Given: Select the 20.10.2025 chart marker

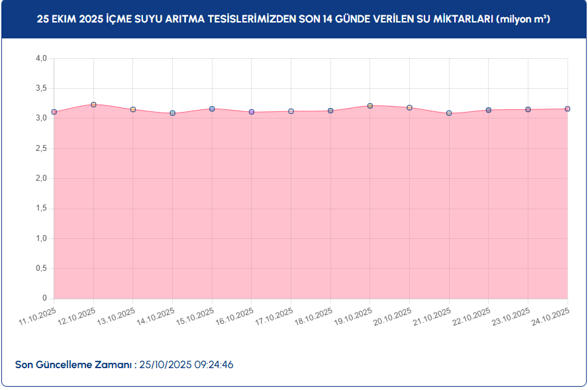Looking at the screenshot, I should point(409,107).
